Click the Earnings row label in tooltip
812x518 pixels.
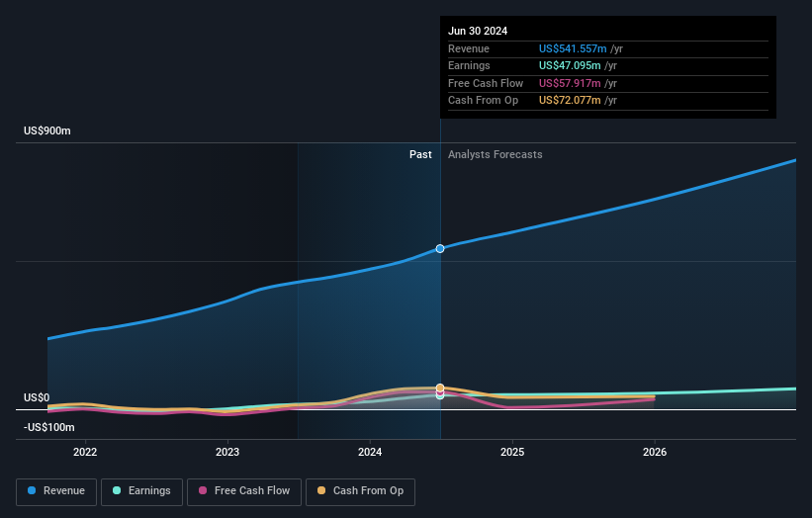coord(469,65)
